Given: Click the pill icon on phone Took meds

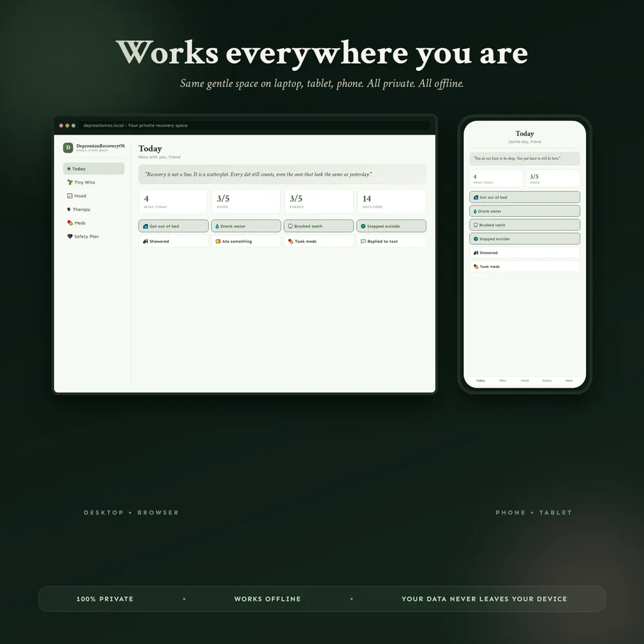Looking at the screenshot, I should coord(476,267).
